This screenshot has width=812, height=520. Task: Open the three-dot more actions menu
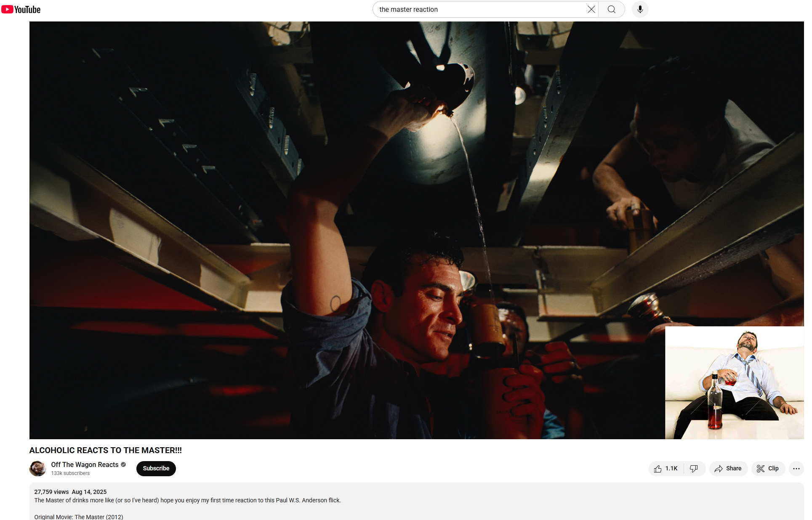pyautogui.click(x=796, y=468)
